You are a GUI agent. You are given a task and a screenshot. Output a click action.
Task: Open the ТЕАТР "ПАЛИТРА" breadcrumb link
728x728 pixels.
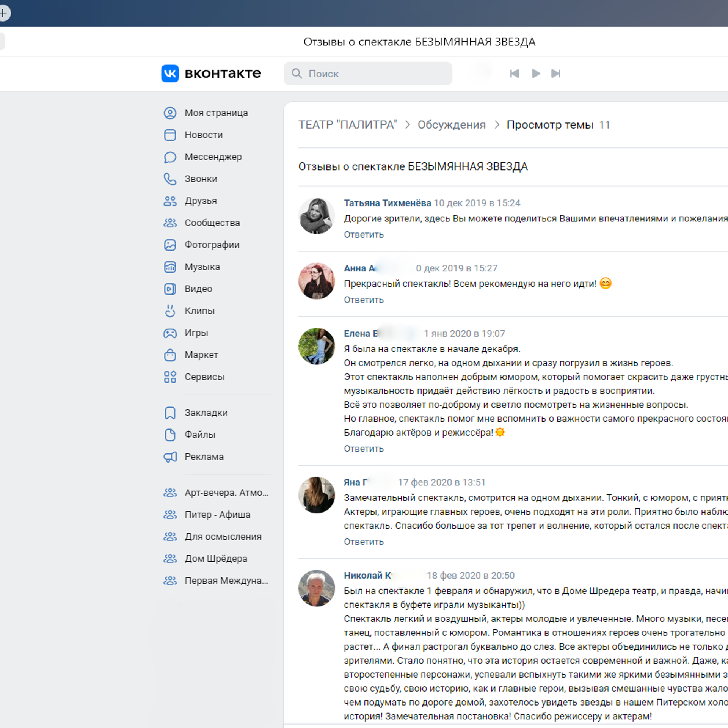pos(347,124)
